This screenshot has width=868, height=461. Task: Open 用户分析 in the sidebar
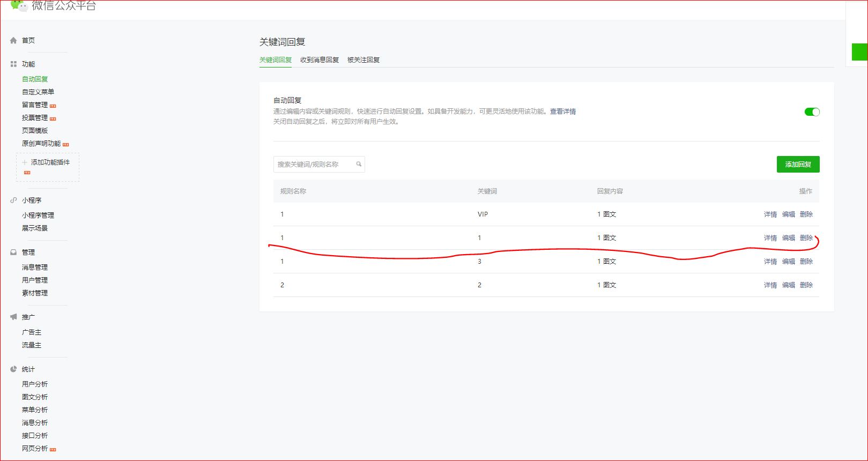coord(35,384)
